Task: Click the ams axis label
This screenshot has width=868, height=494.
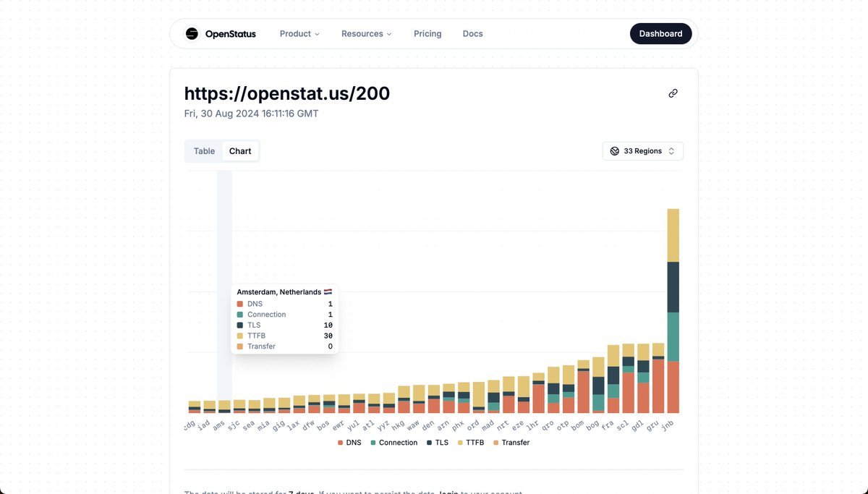Action: click(x=219, y=425)
